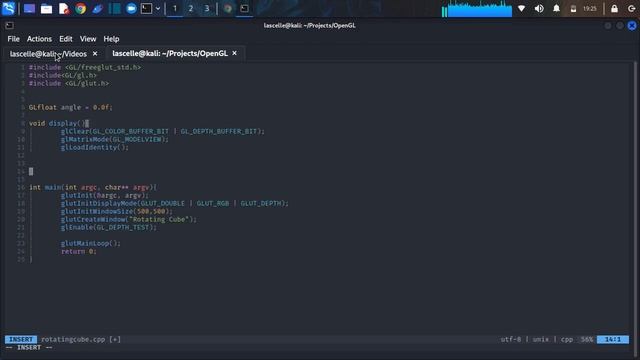Click the glutInitDisplayMode line

tap(175, 203)
